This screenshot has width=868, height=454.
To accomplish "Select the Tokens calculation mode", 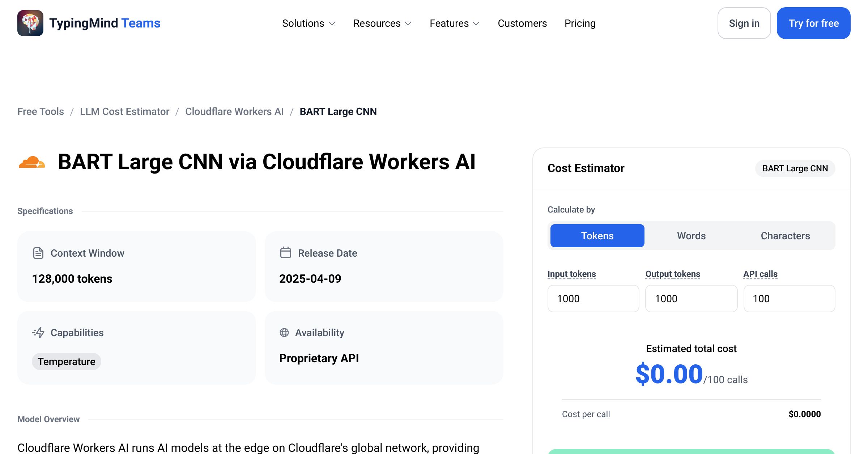I will click(x=597, y=236).
